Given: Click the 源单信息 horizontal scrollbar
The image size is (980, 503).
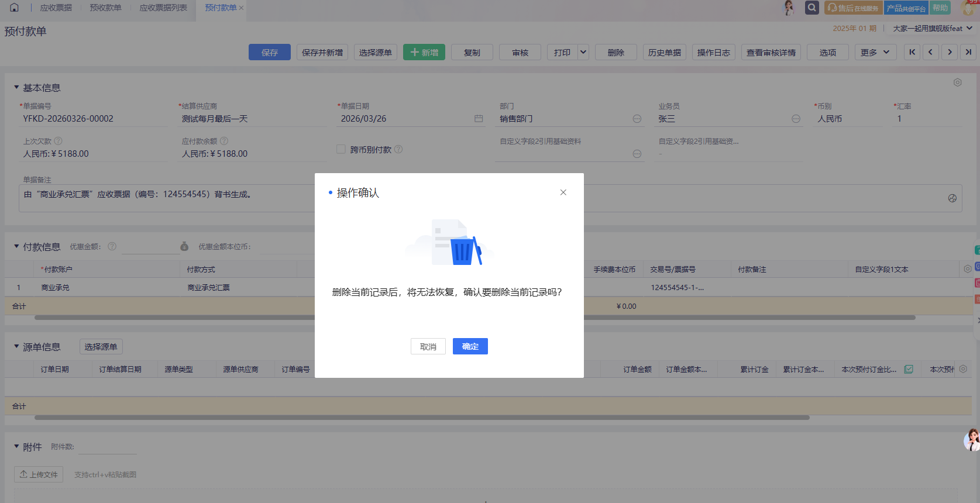Looking at the screenshot, I should [x=422, y=418].
